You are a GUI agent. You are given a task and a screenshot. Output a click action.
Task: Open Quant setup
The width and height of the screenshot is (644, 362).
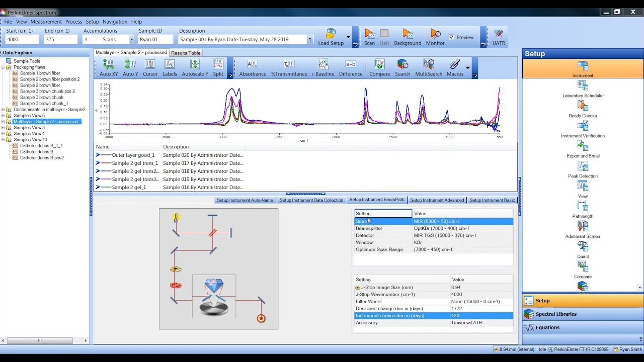coord(583,250)
